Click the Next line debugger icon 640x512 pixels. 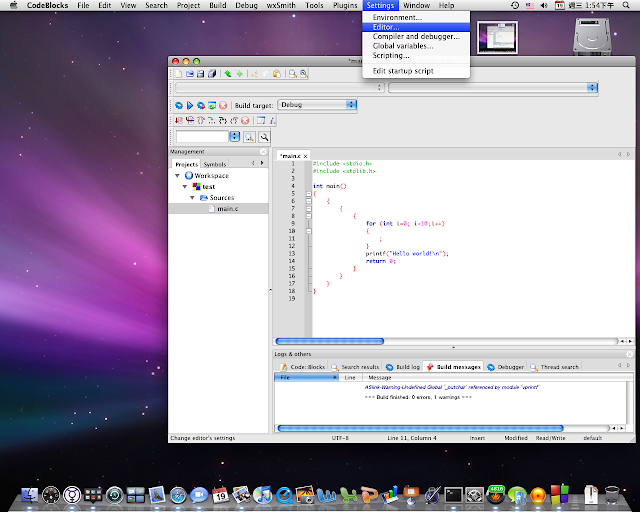(201, 120)
